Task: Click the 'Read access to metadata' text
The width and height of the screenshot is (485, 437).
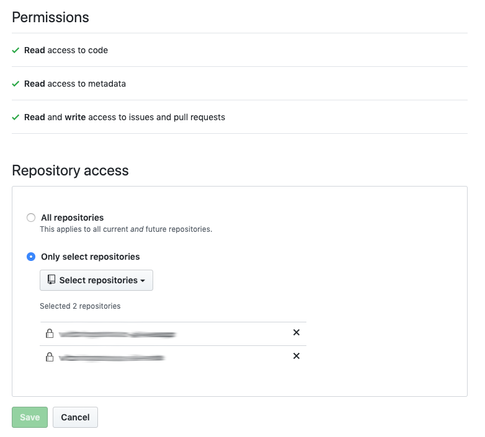Action: click(x=75, y=84)
